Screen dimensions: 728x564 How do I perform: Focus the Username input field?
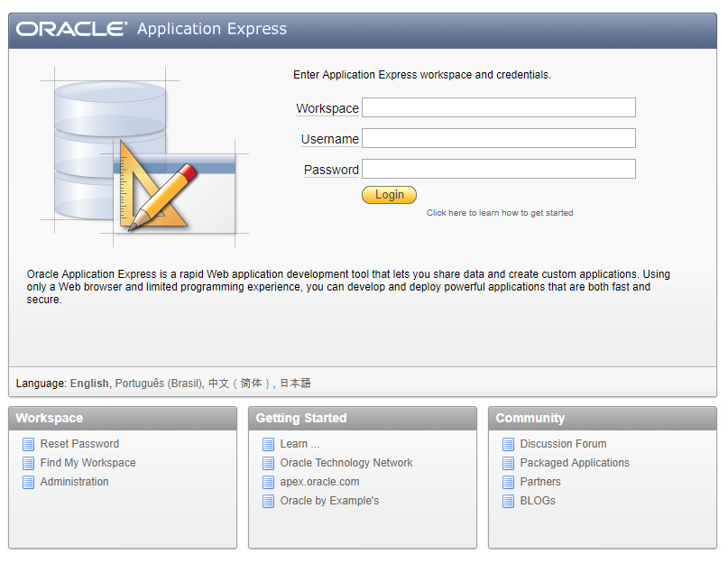point(499,138)
